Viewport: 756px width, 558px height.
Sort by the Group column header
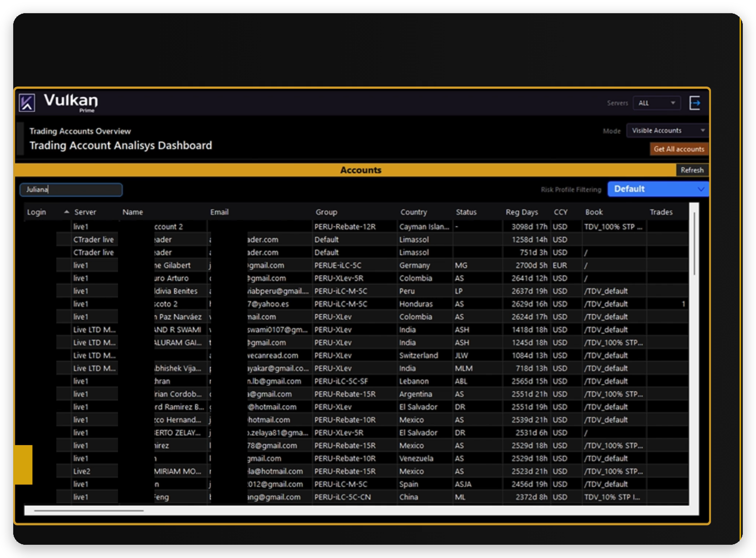326,212
